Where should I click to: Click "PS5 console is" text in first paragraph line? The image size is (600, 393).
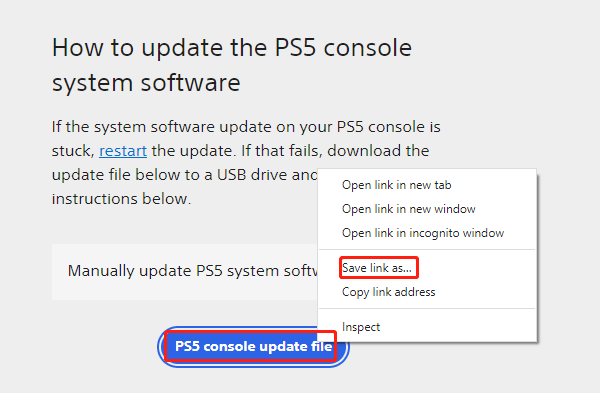point(388,127)
